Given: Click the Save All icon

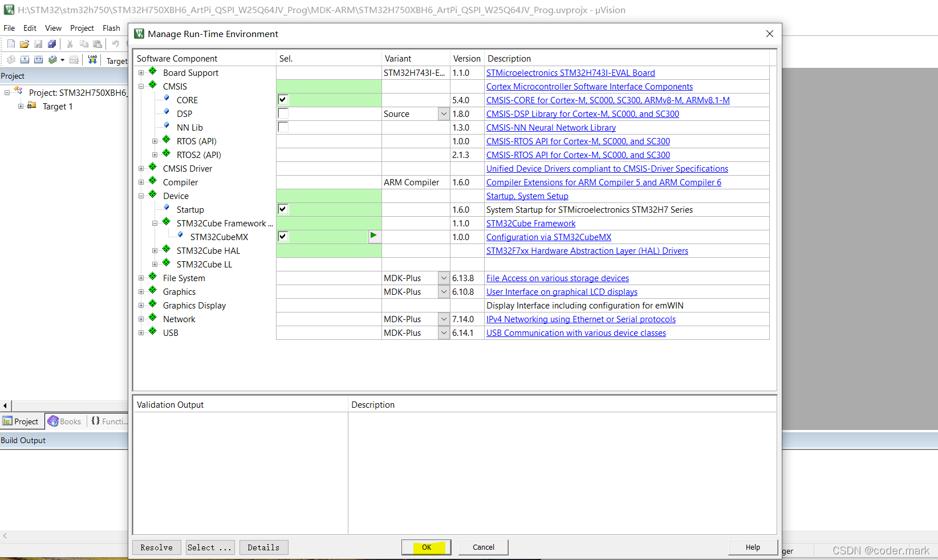Looking at the screenshot, I should pyautogui.click(x=52, y=43).
